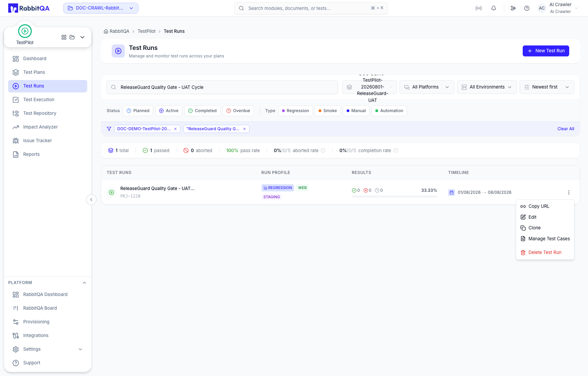Click the filter funnel icon
The height and width of the screenshot is (376, 588).
point(109,129)
